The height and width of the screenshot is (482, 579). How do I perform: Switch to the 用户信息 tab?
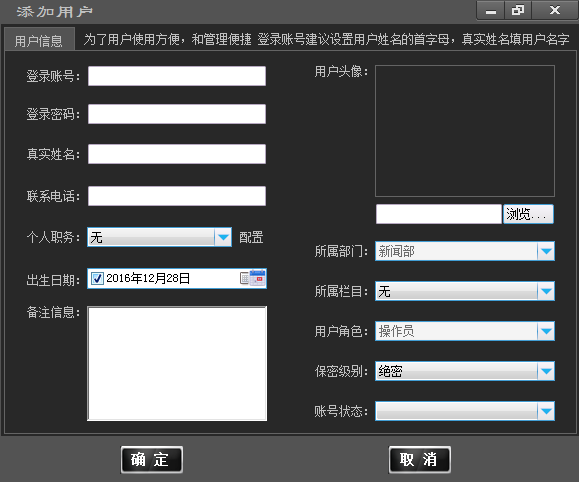pyautogui.click(x=39, y=40)
